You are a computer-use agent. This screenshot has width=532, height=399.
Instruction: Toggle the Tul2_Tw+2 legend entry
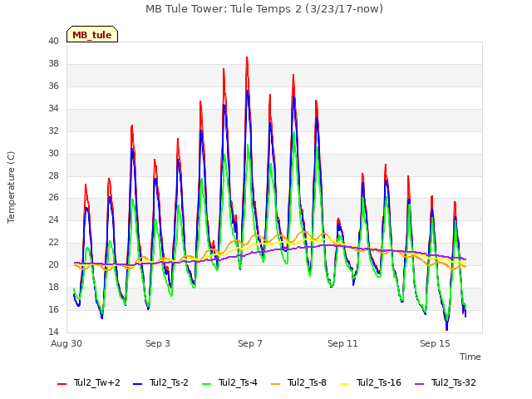[89, 382]
